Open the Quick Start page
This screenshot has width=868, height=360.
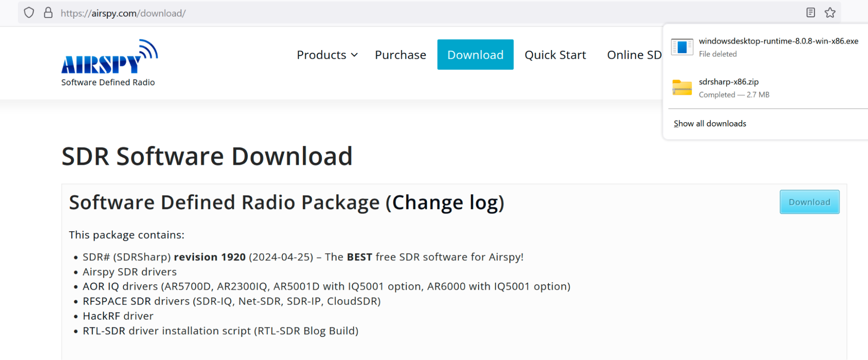[x=555, y=55]
